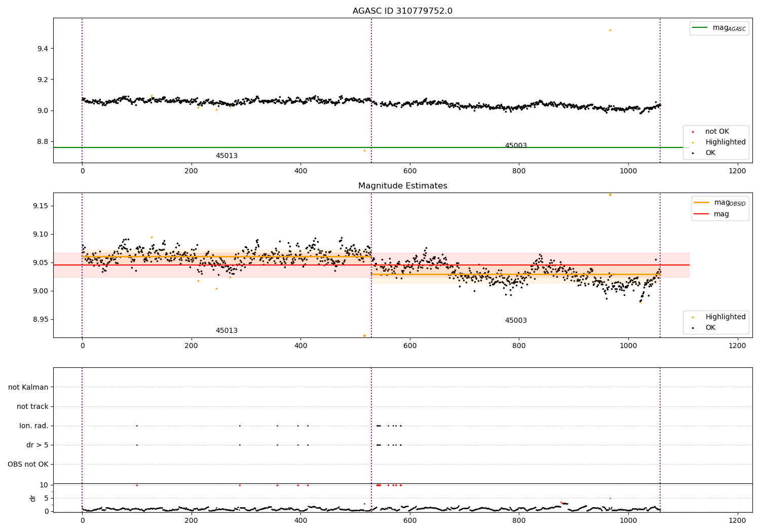The height and width of the screenshot is (532, 760).
Task: Click the orange triangle at top of middle plot
Action: pyautogui.click(x=610, y=194)
